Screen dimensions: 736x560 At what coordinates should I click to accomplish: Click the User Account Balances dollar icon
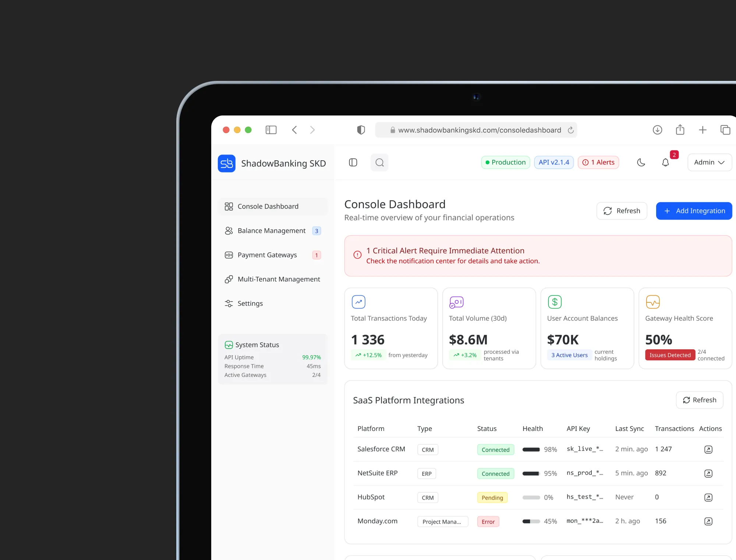[x=555, y=302]
